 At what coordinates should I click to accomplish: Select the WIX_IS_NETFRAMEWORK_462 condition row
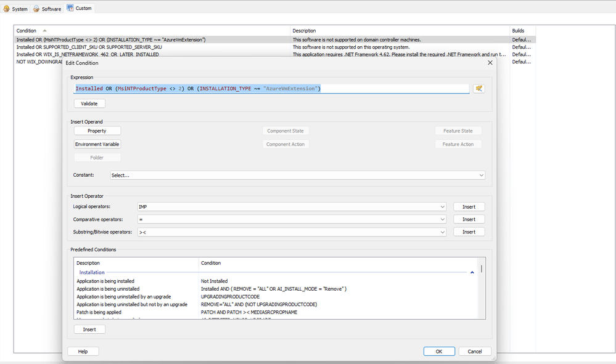tap(275, 55)
